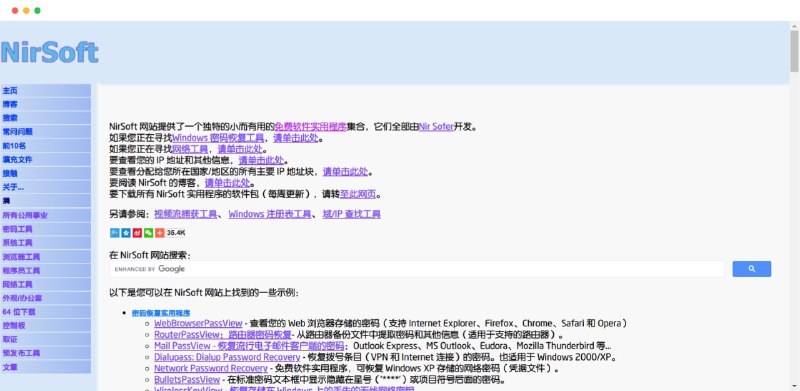
Task: Click 请单击此处 on the IP 地址块 line
Action: point(345,172)
